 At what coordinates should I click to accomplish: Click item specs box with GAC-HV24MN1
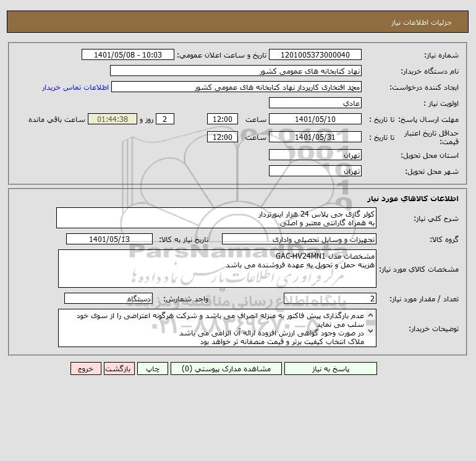click(217, 269)
